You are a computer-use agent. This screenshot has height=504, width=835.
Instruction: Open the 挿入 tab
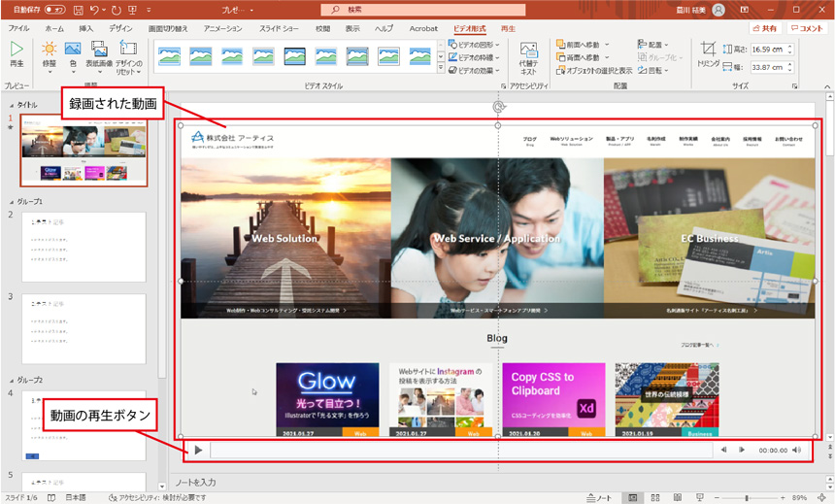[85, 28]
